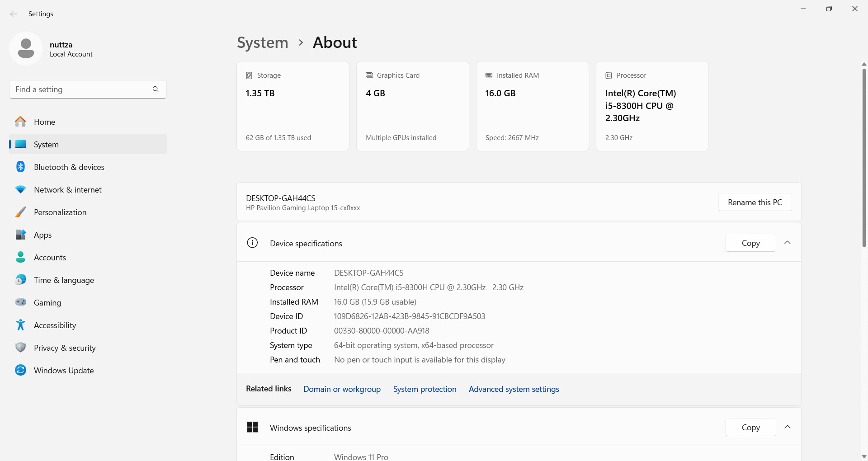The height and width of the screenshot is (461, 868).
Task: Click the Apps icon in sidebar
Action: pyautogui.click(x=20, y=235)
